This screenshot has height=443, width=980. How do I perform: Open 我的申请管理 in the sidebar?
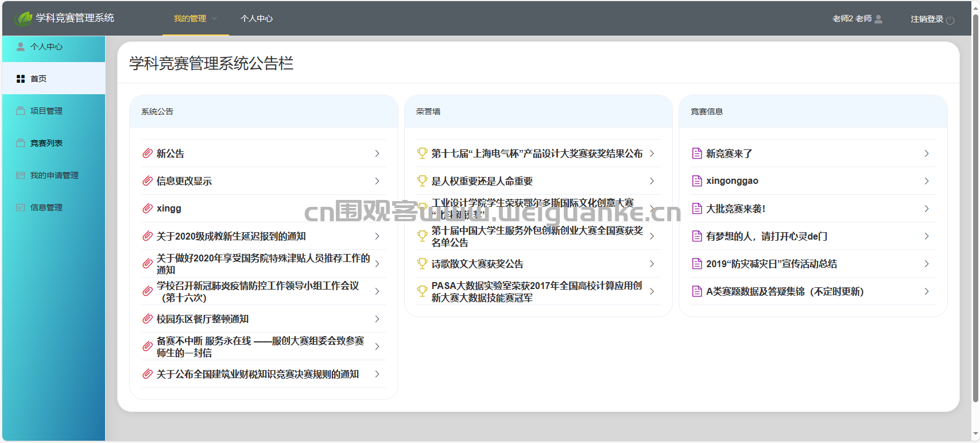pyautogui.click(x=54, y=175)
